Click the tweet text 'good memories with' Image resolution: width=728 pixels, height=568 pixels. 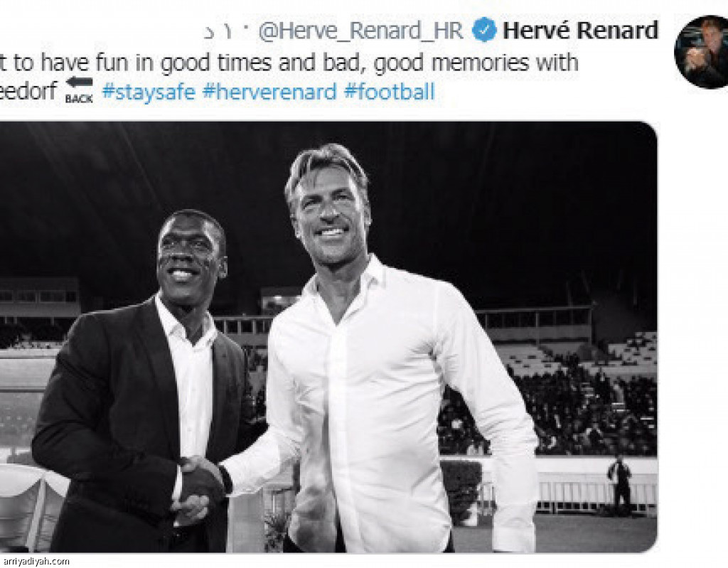(476, 63)
